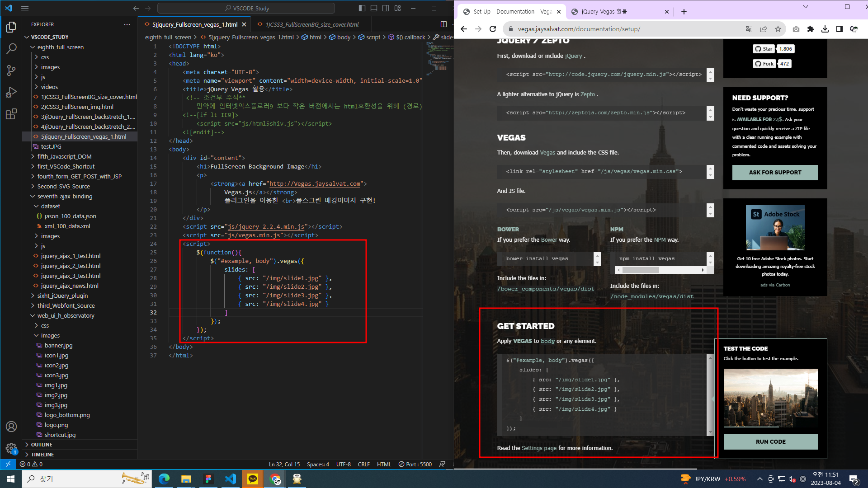This screenshot has width=868, height=488.
Task: Switch to 1)CSS3_FullScreenBG_size_cover.html editor tab
Action: (x=312, y=24)
